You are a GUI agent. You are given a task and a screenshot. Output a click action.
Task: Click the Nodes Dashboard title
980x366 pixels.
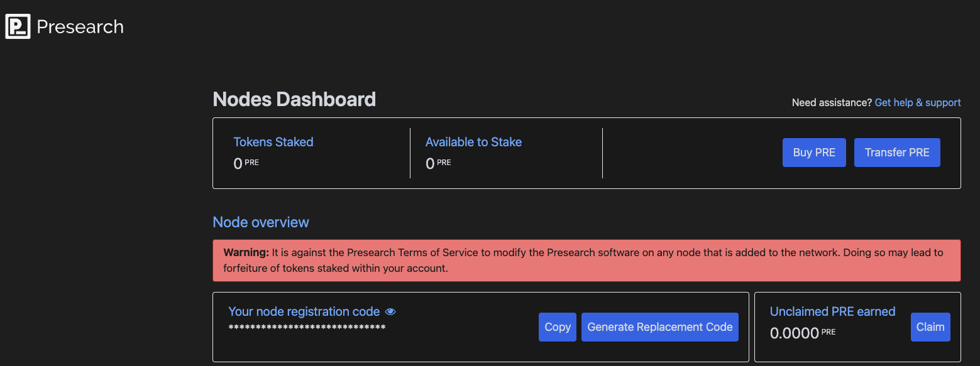294,99
